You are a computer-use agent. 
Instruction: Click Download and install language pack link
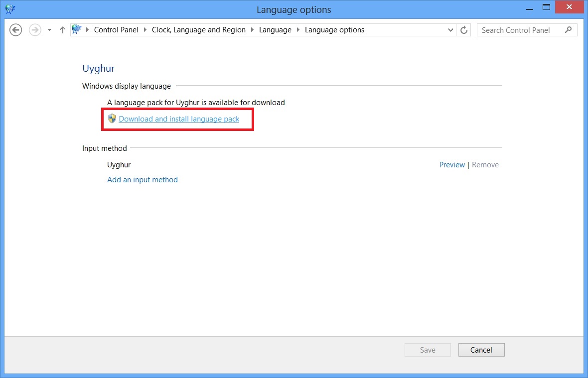point(179,119)
